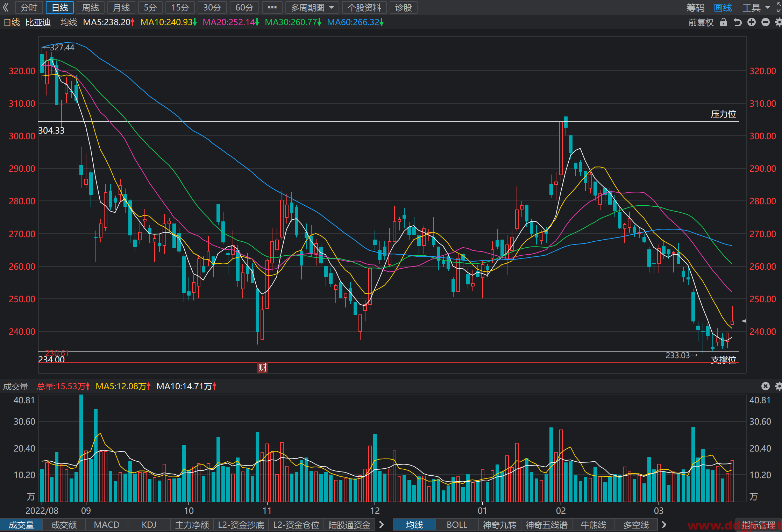Select the 牛熊线 indicator tab
This screenshot has height=532, width=782.
[x=593, y=525]
